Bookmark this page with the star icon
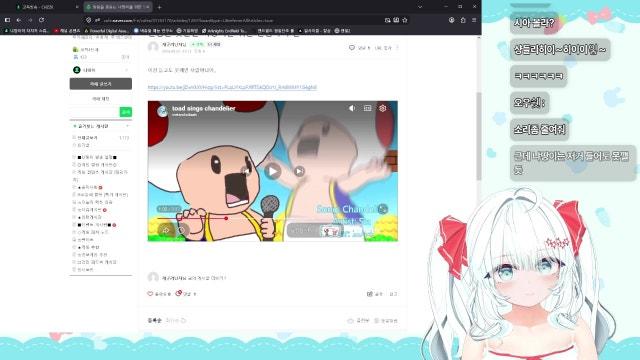 click(x=405, y=20)
